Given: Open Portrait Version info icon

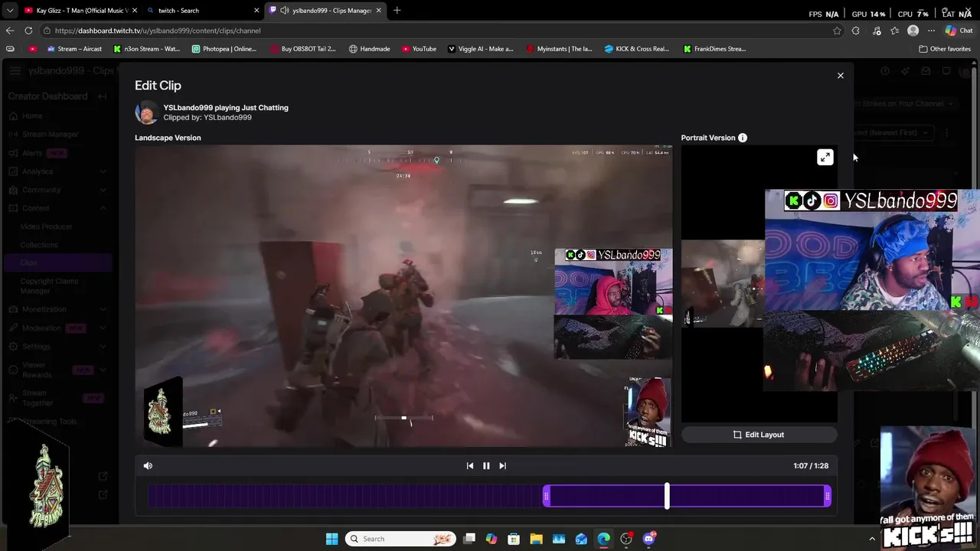Looking at the screenshot, I should [742, 138].
